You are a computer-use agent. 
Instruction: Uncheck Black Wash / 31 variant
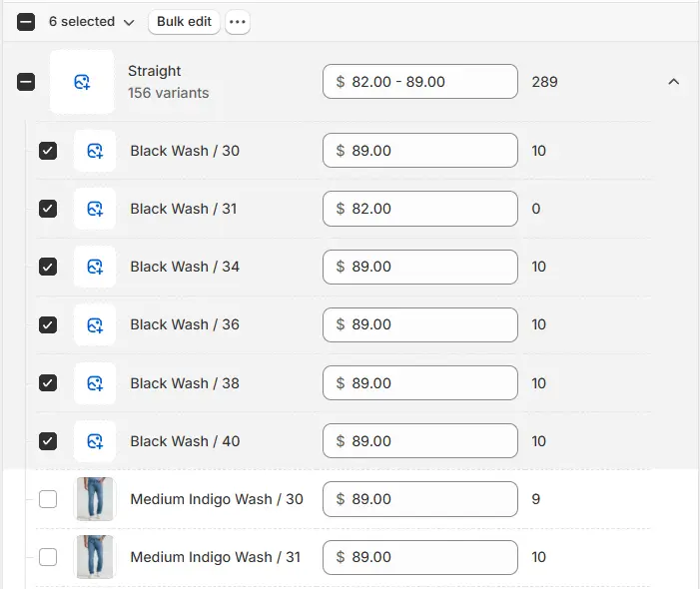coord(48,209)
